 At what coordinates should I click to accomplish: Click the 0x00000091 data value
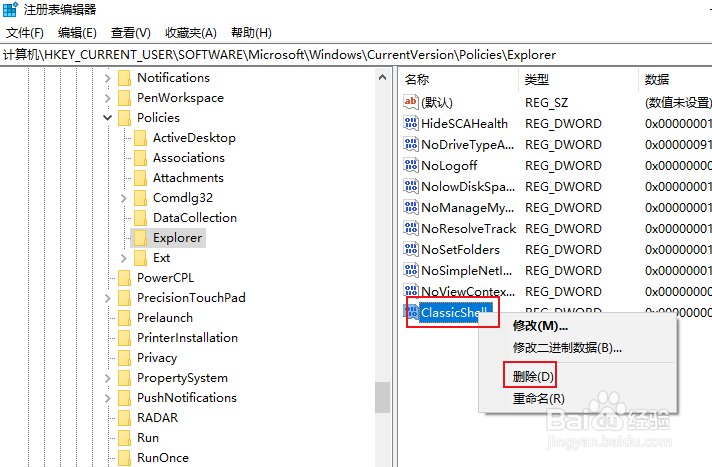coord(677,144)
